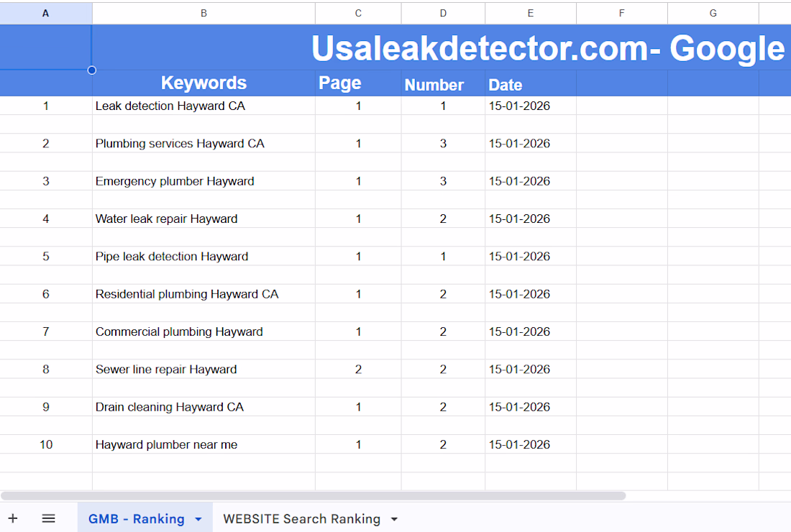Select column E header
The height and width of the screenshot is (532, 791).
pyautogui.click(x=531, y=14)
